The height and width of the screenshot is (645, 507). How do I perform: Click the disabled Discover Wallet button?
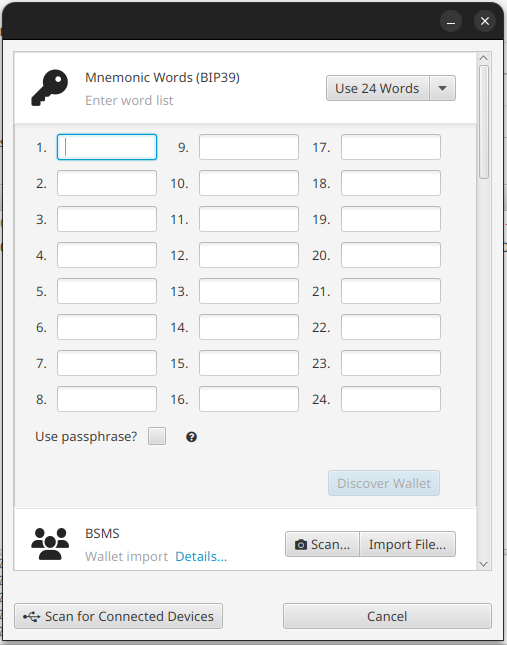384,483
